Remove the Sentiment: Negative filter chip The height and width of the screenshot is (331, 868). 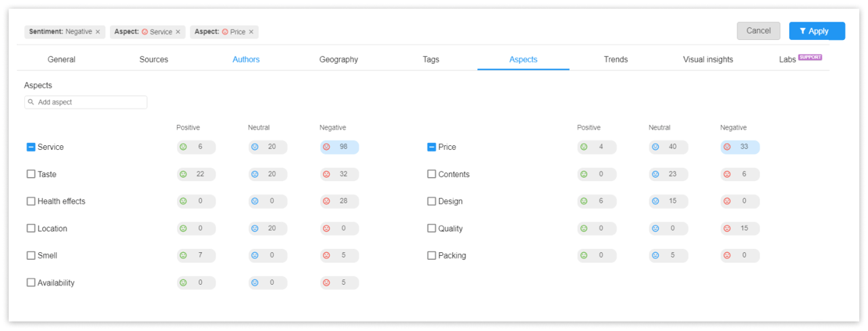coord(98,32)
